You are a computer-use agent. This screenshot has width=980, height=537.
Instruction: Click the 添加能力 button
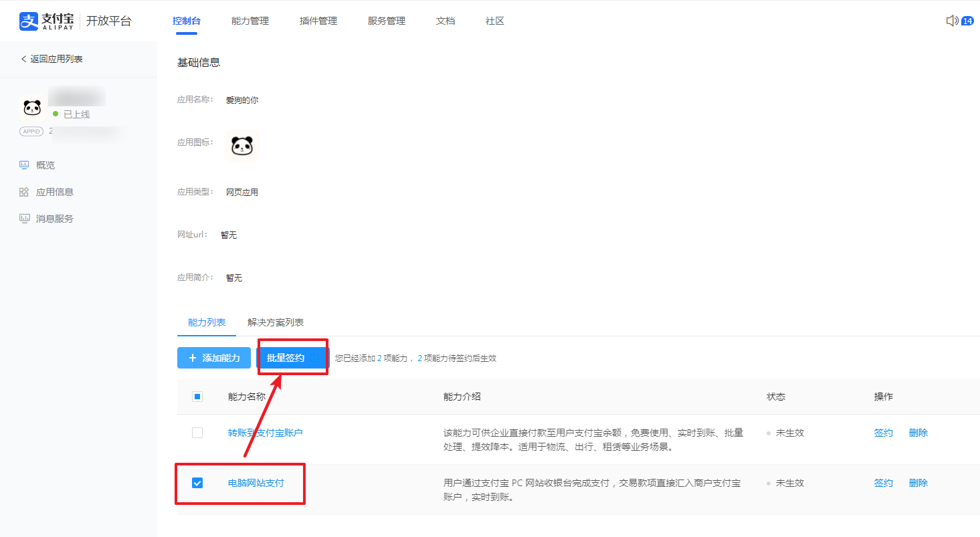coord(214,358)
